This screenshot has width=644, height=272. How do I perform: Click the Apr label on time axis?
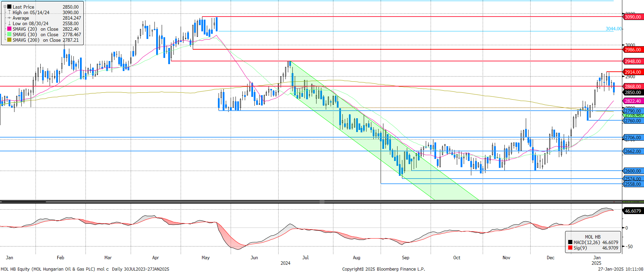[x=155, y=258]
